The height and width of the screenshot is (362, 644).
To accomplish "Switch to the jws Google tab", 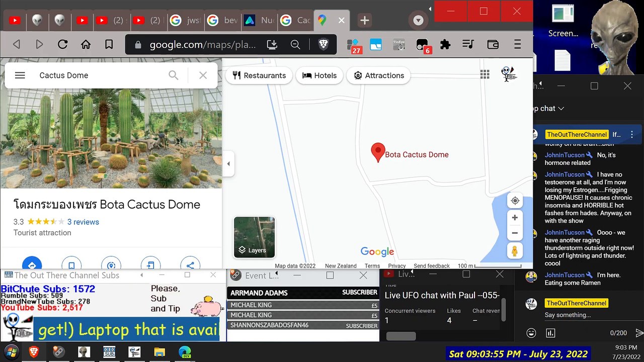I will (185, 21).
